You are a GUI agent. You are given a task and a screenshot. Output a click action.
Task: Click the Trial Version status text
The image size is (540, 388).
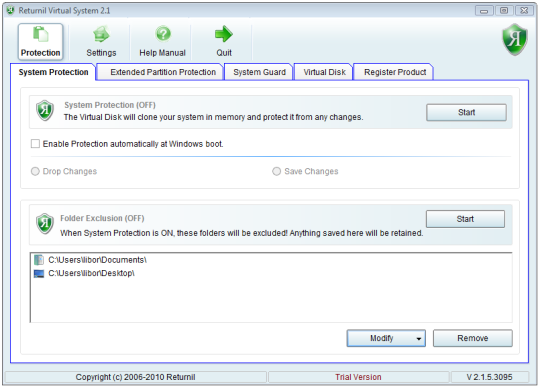click(x=358, y=377)
